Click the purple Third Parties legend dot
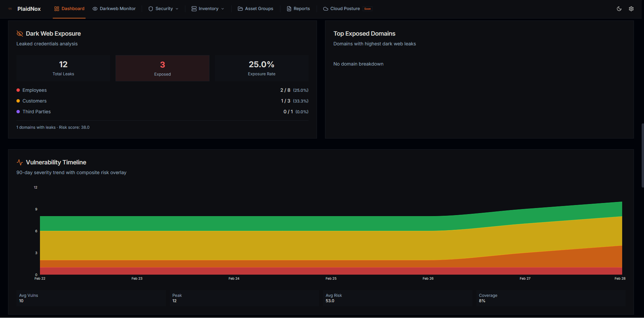This screenshot has width=644, height=318. (18, 112)
